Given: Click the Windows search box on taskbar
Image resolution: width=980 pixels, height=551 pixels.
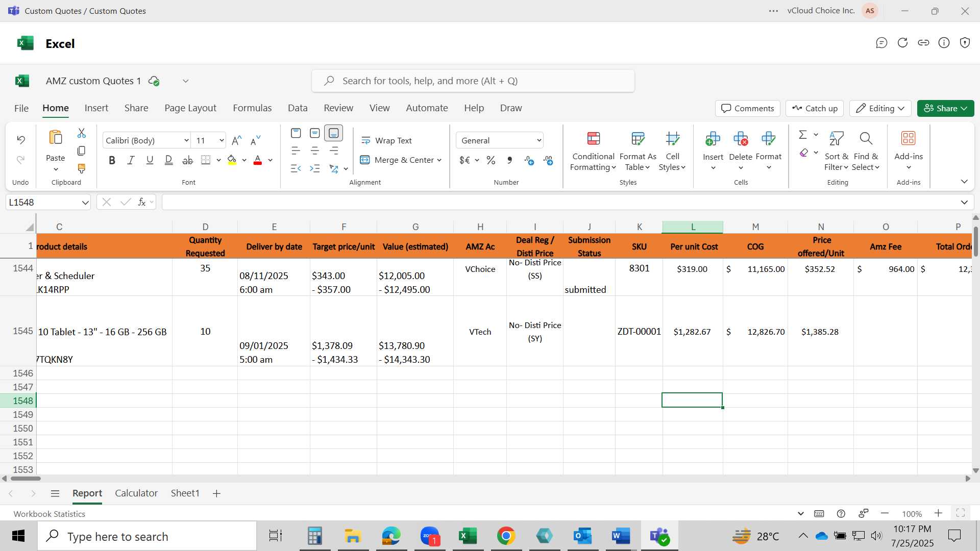Looking at the screenshot, I should pos(147,536).
